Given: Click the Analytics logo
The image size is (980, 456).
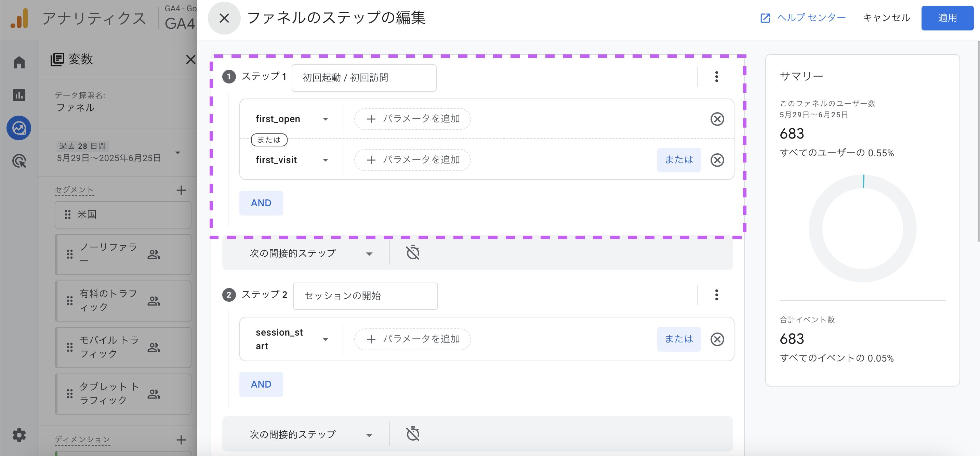Looking at the screenshot, I should pos(20,19).
